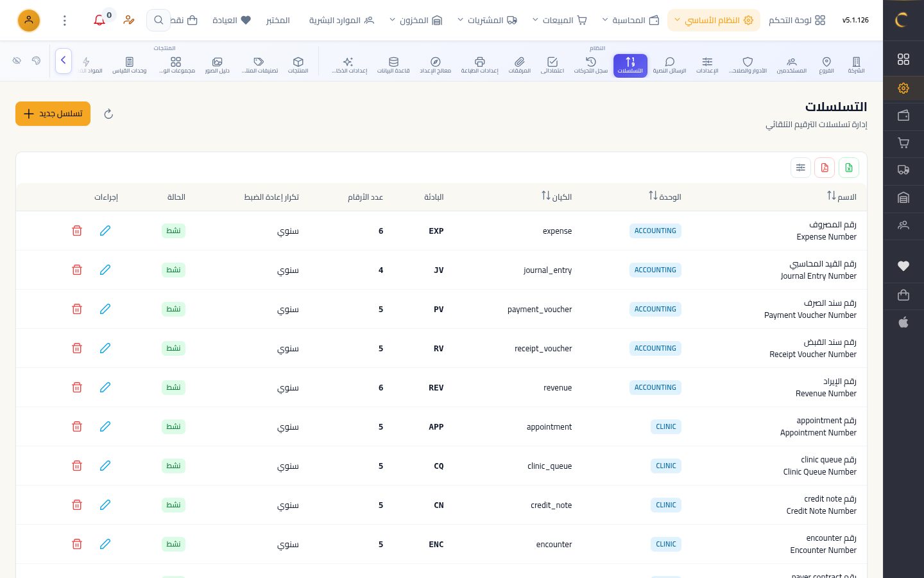The height and width of the screenshot is (578, 924).
Task: Edit the Expense Number sequence
Action: click(x=105, y=231)
